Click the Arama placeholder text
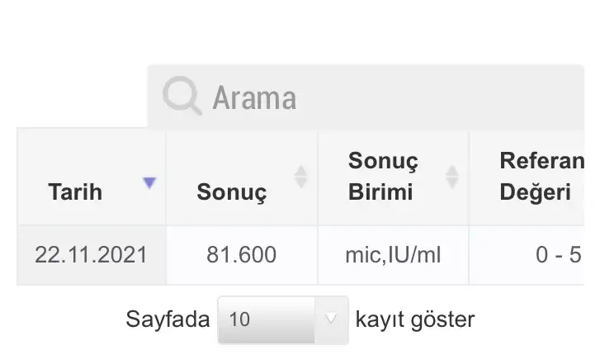This screenshot has height=364, width=600. tap(254, 98)
